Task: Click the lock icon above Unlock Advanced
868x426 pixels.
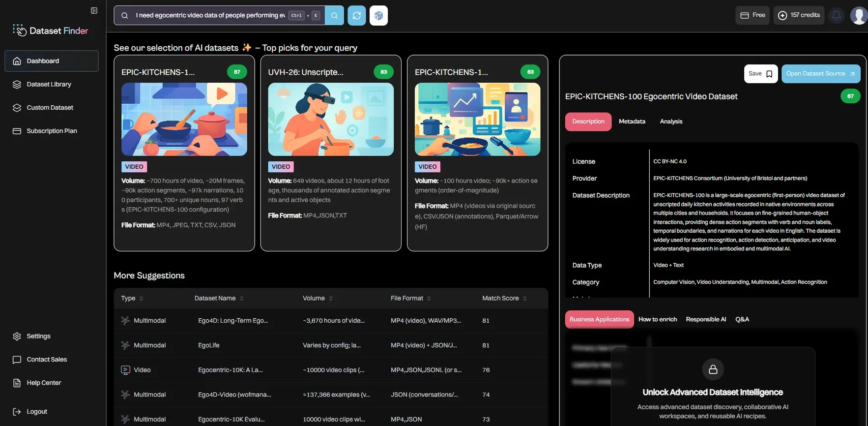Action: pyautogui.click(x=713, y=369)
